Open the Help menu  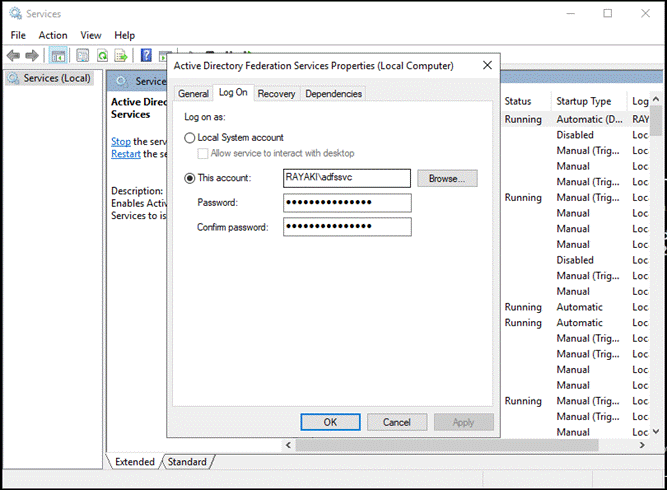pos(124,35)
